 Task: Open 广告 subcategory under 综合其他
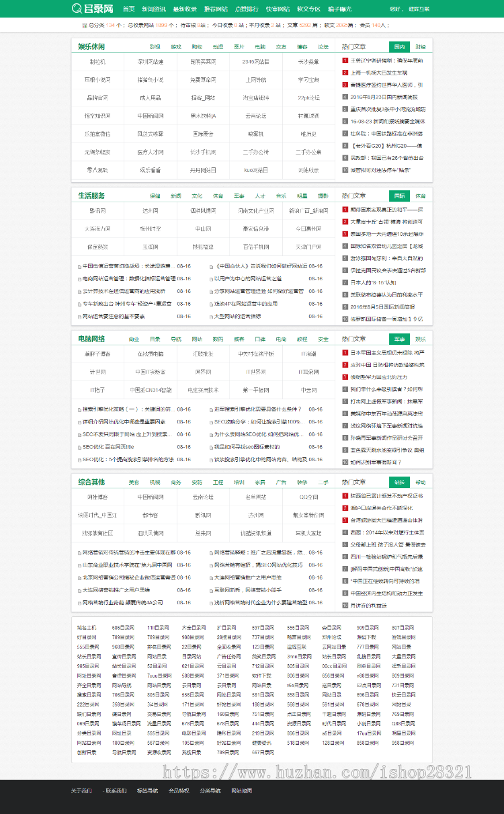click(281, 482)
